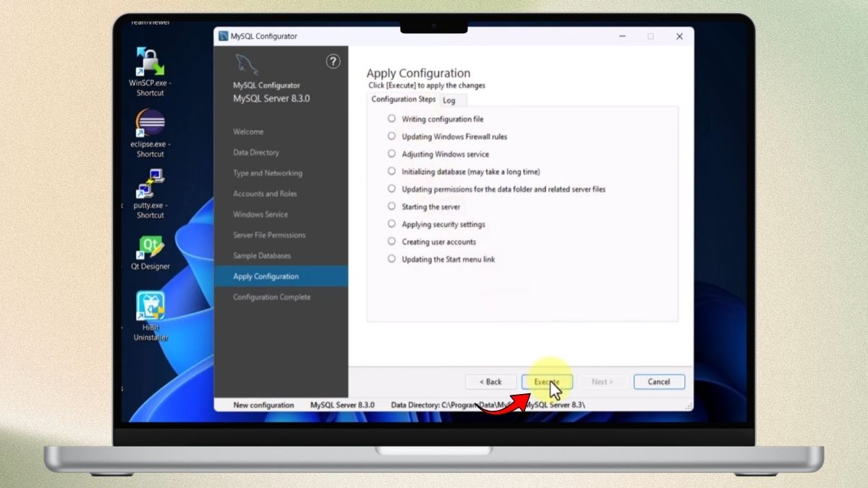Select the Applying security settings step circle
Viewport: 868px width, 488px height.
tap(391, 224)
